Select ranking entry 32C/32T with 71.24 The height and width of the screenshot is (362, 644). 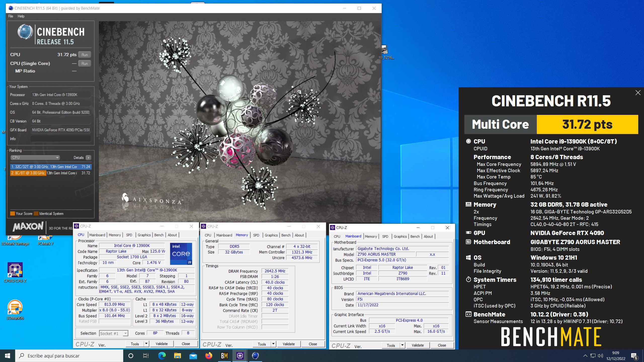click(51, 167)
